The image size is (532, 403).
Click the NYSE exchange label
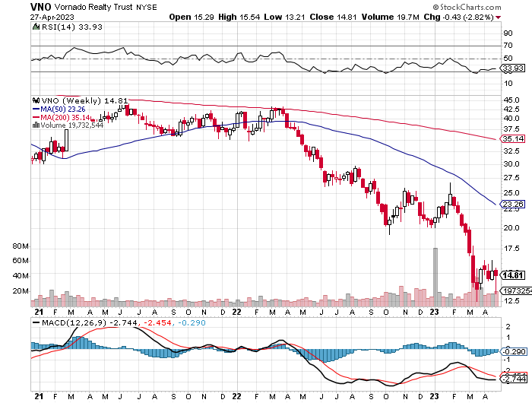coord(147,8)
